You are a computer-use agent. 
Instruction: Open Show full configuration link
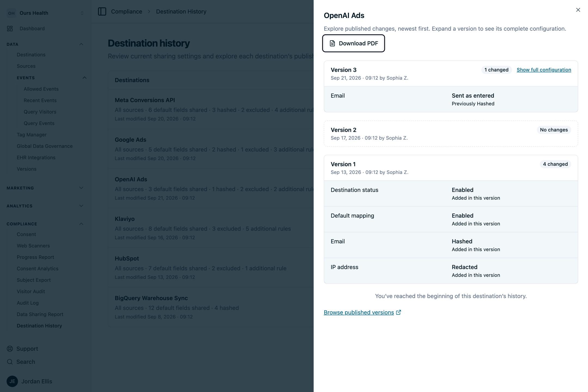(544, 70)
